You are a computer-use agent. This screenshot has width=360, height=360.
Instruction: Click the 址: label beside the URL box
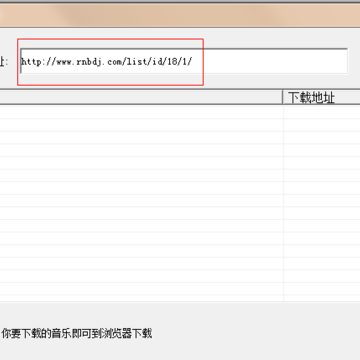[x=4, y=62]
